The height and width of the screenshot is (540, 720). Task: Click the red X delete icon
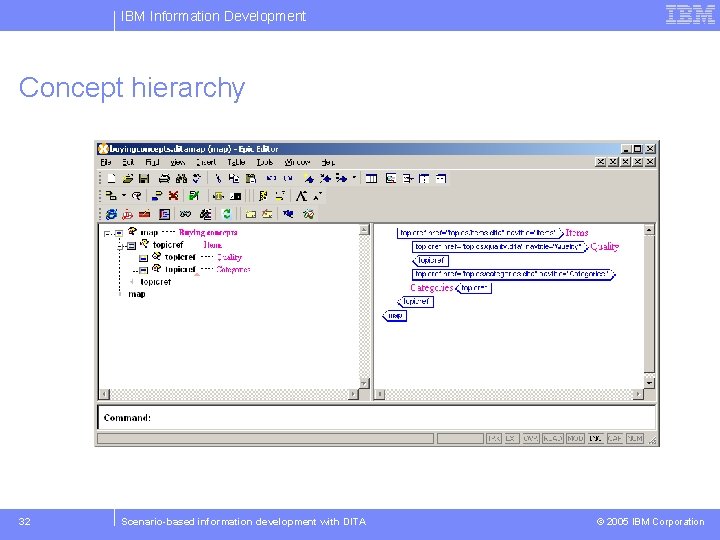click(x=173, y=196)
